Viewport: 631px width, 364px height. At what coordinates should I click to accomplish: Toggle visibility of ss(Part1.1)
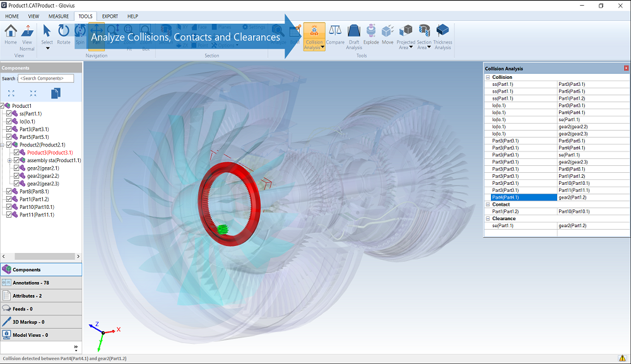coord(9,114)
